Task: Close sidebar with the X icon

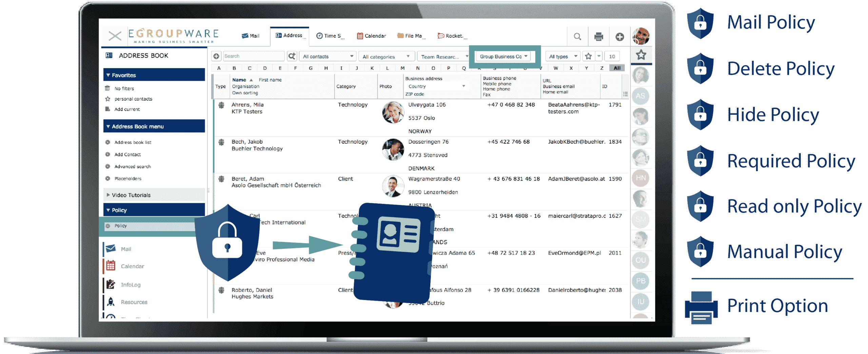Action: click(x=115, y=36)
